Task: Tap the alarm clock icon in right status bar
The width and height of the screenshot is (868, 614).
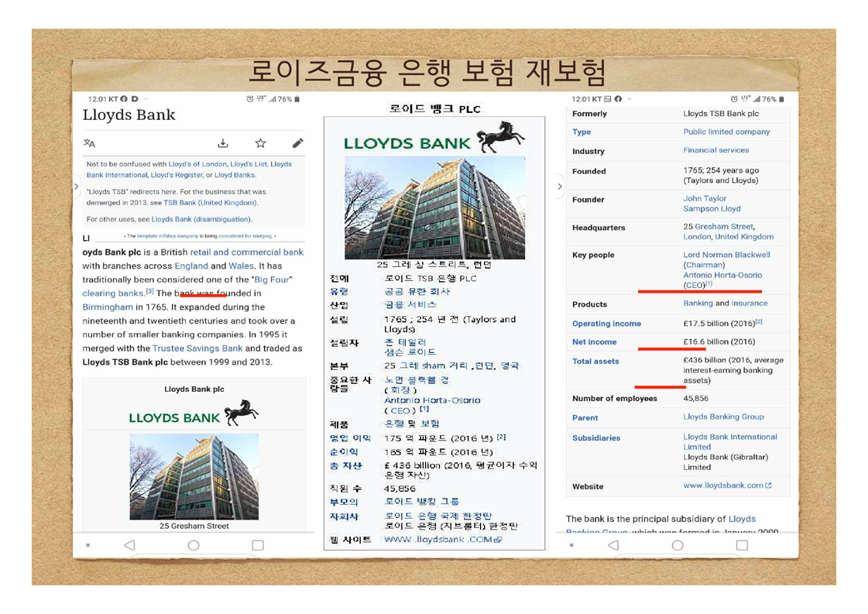Action: pos(733,99)
